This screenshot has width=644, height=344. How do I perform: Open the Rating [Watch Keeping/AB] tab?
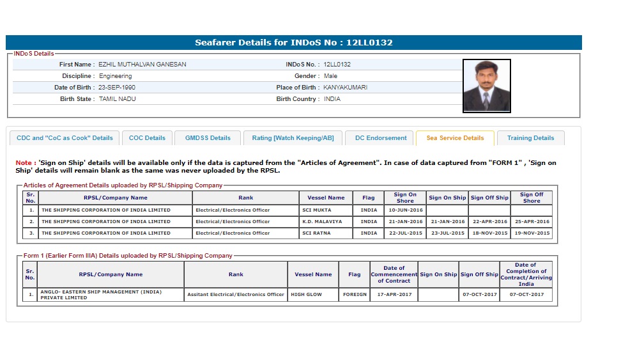293,138
